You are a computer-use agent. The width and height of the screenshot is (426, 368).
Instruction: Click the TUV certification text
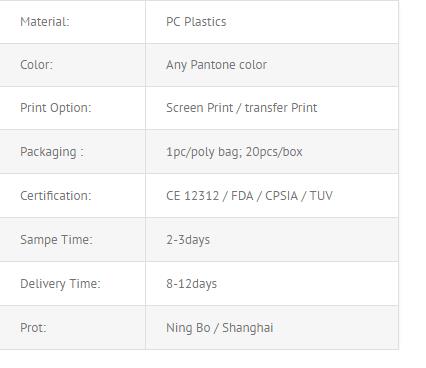[321, 196]
